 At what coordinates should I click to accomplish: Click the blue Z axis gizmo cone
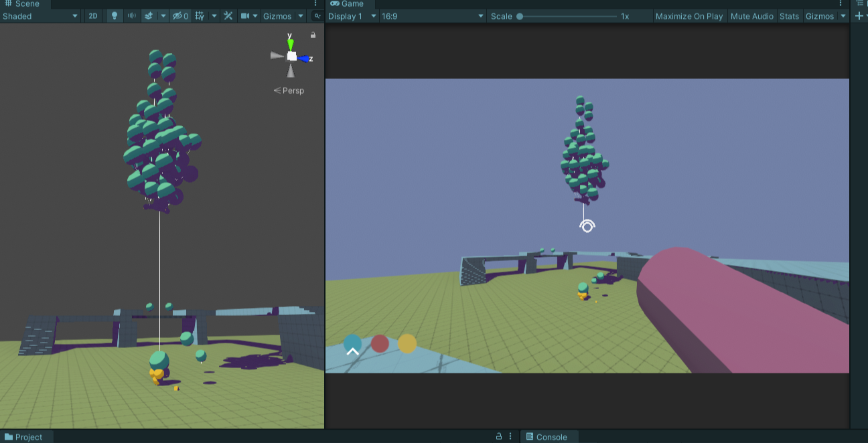coord(305,59)
